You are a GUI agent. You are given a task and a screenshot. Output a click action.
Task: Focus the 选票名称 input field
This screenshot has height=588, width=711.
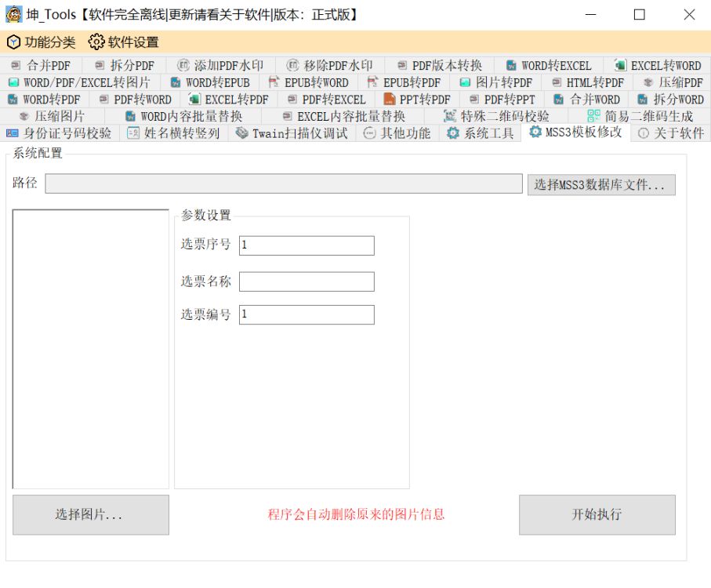click(x=307, y=281)
